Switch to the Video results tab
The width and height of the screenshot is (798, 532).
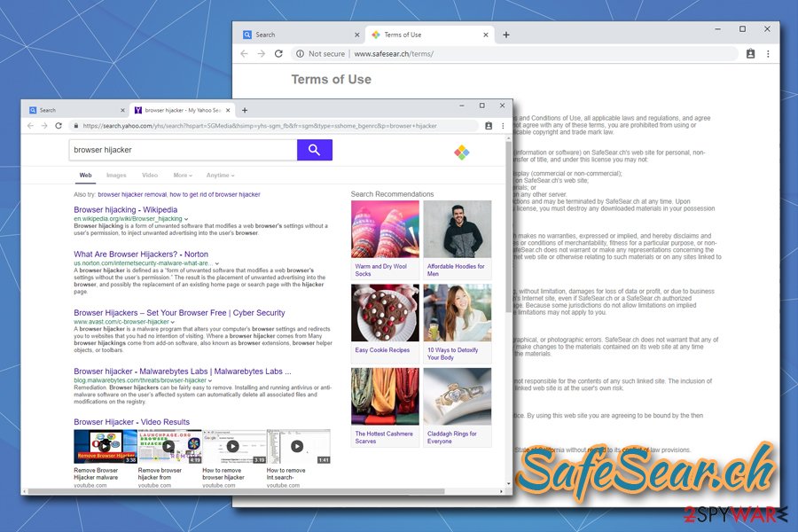tap(150, 176)
